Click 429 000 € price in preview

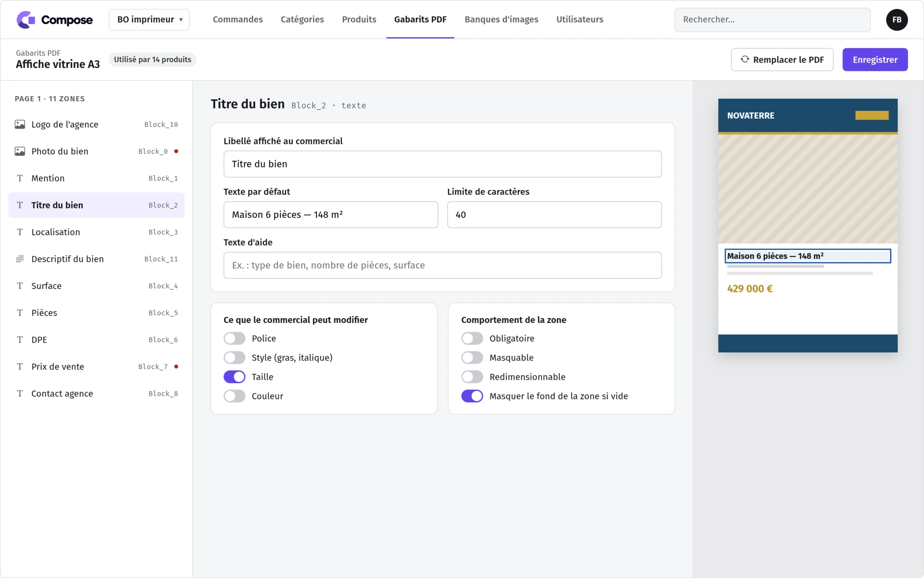coord(750,289)
